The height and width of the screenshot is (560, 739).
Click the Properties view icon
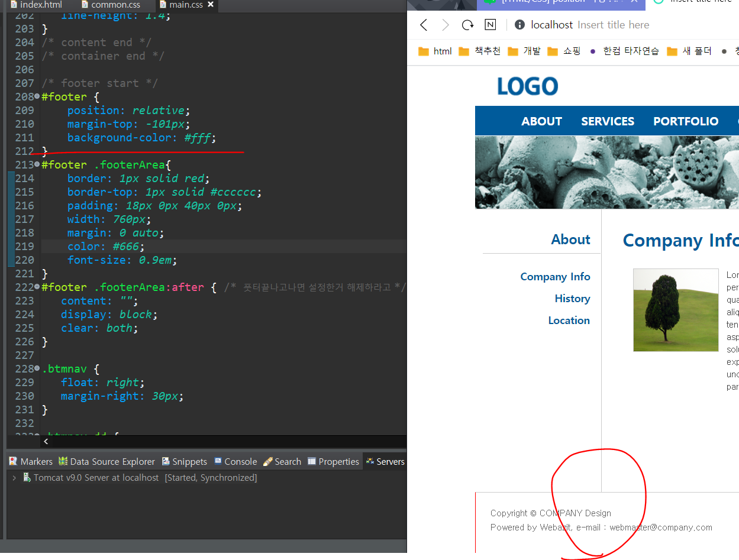(x=312, y=461)
